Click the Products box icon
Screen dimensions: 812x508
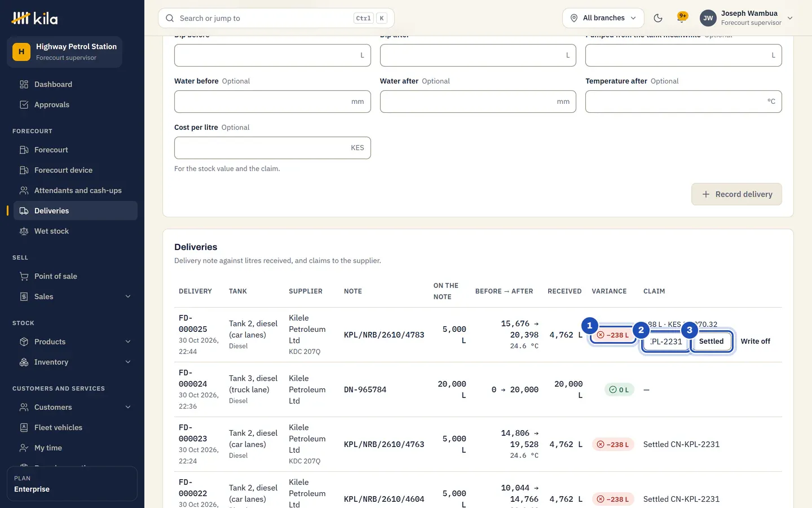24,341
